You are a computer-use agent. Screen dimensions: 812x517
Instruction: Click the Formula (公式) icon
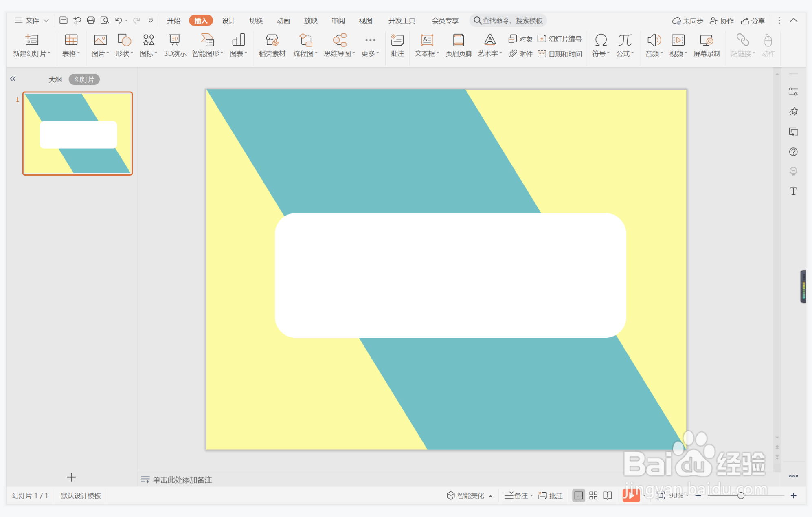point(625,40)
